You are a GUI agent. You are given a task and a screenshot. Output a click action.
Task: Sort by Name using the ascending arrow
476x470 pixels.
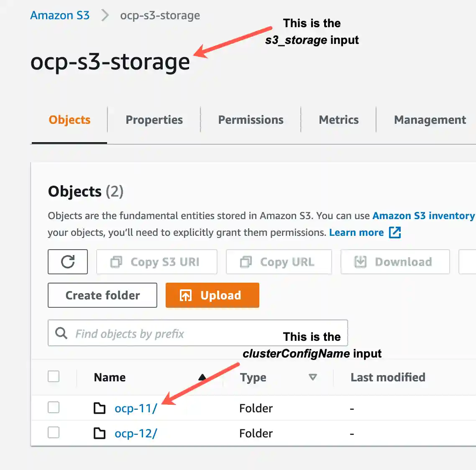tap(202, 377)
